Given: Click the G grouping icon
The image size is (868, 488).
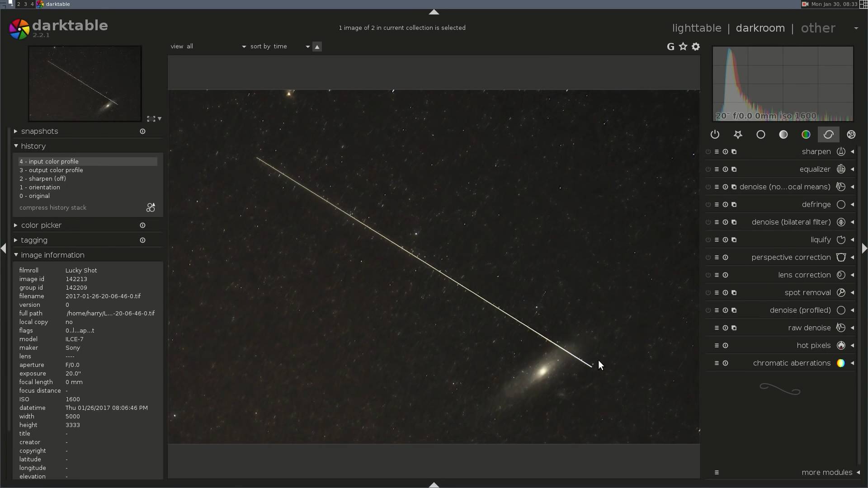Looking at the screenshot, I should tap(670, 47).
